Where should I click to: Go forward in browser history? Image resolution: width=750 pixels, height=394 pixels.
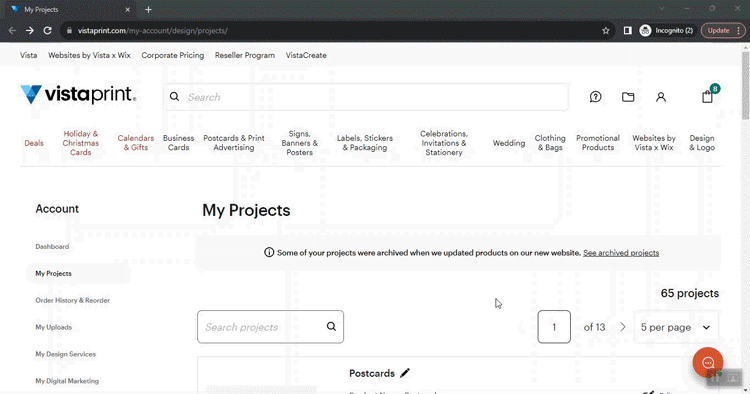30,31
